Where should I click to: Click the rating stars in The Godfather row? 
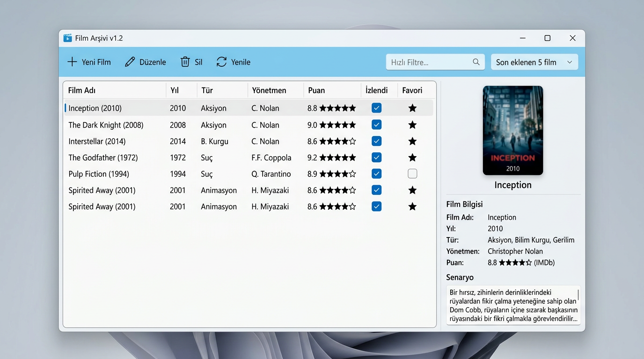(338, 158)
